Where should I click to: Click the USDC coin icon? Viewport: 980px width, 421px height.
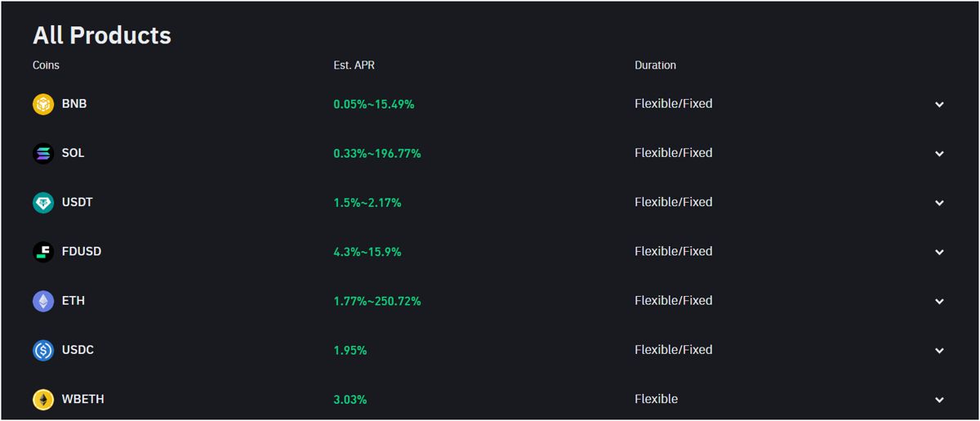(x=43, y=350)
